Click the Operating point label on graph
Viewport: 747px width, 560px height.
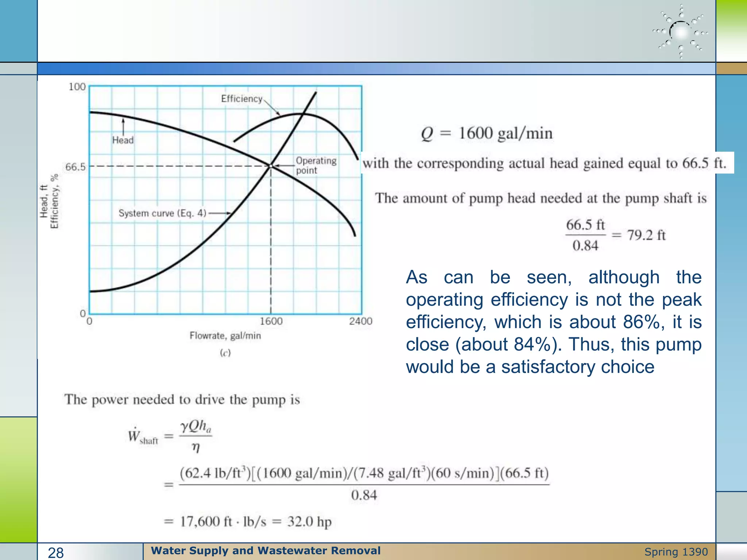coord(316,166)
